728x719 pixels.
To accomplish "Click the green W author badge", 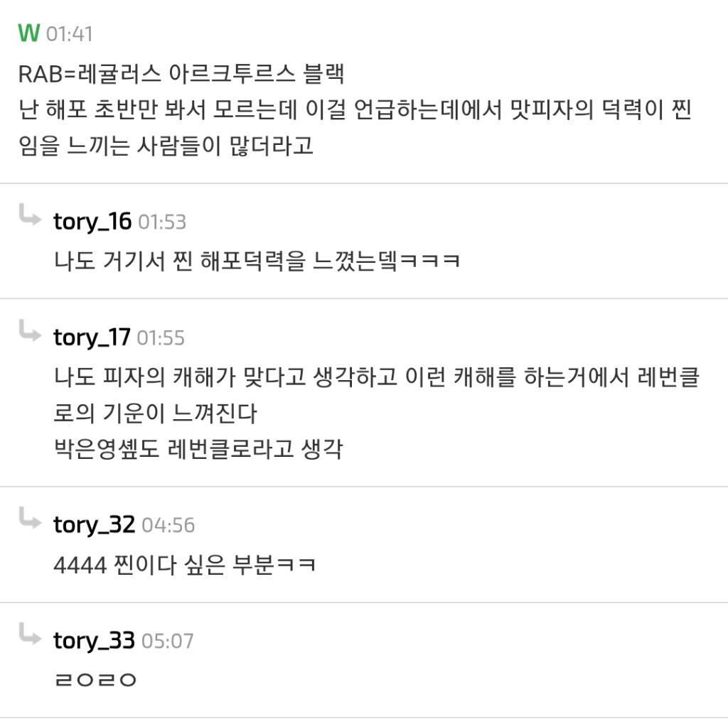I will pyautogui.click(x=28, y=33).
